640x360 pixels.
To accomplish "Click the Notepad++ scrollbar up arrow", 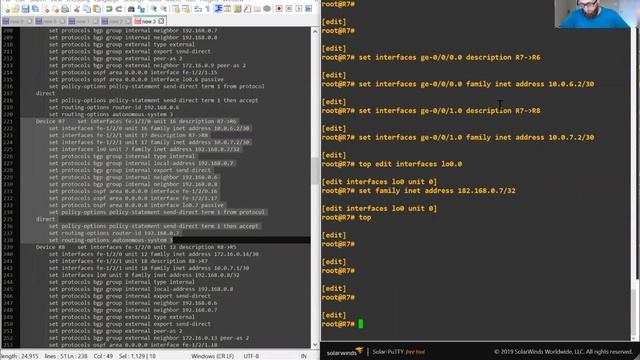I will [x=315, y=31].
